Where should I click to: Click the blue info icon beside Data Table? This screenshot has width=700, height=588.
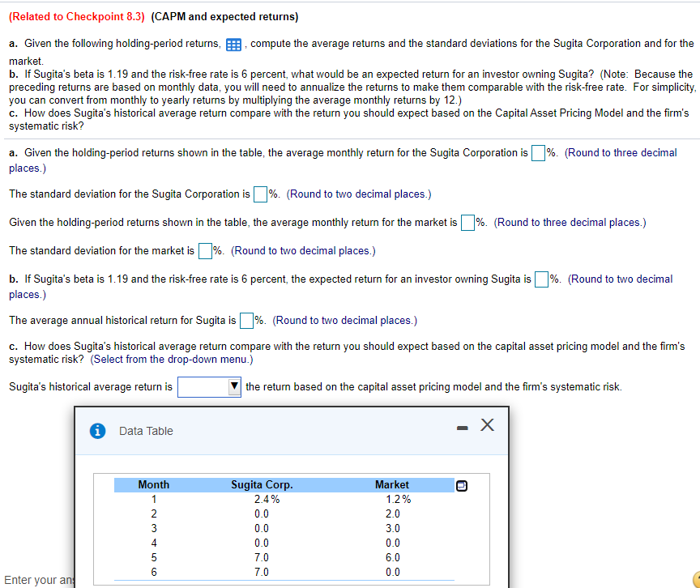(97, 431)
